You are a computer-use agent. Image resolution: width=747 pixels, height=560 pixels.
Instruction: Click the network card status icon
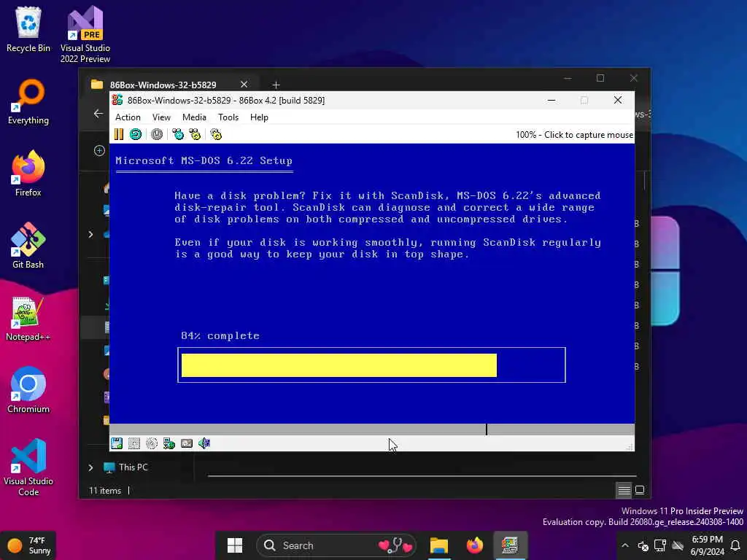pyautogui.click(x=169, y=443)
